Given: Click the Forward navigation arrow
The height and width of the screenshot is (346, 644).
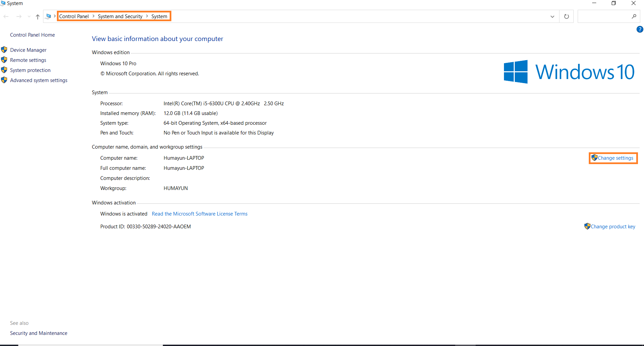Looking at the screenshot, I should [x=19, y=16].
